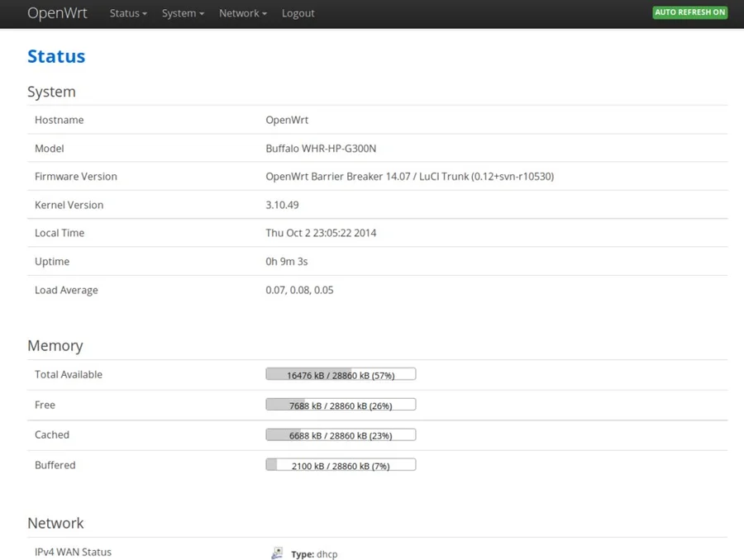Select the Type: dhcp text

click(314, 554)
